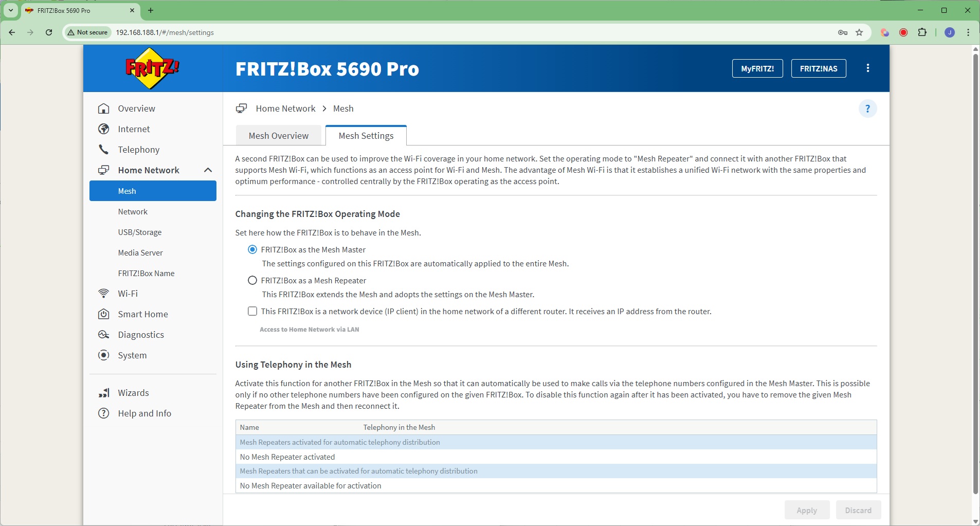Click the Internet globe icon
The image size is (980, 526).
click(104, 129)
